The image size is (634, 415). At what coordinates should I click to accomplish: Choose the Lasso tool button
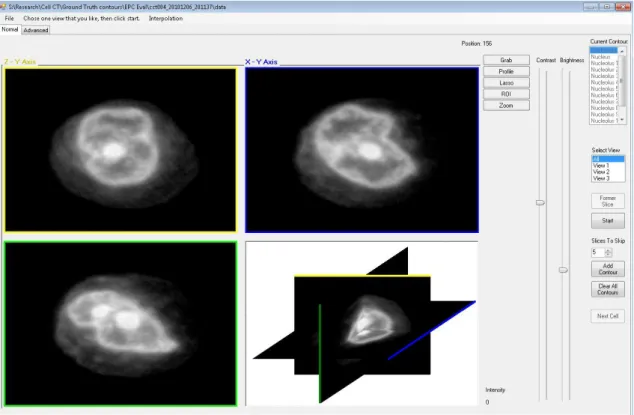pyautogui.click(x=506, y=83)
